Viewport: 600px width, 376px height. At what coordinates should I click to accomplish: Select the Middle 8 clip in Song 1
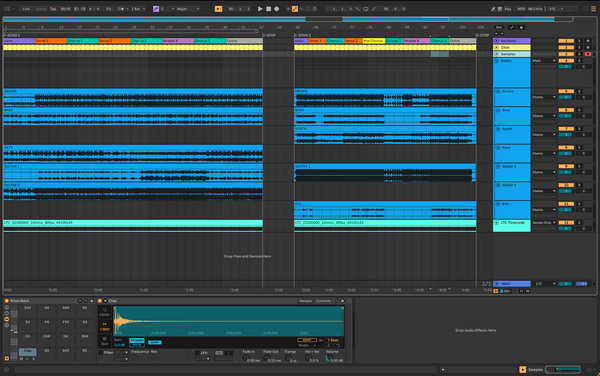[178, 41]
